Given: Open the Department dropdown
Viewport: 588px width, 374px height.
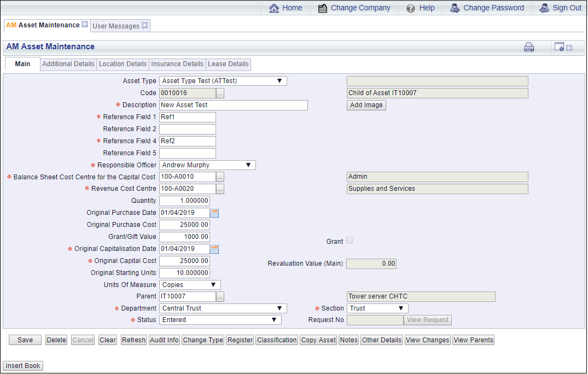Looking at the screenshot, I should coord(223,308).
